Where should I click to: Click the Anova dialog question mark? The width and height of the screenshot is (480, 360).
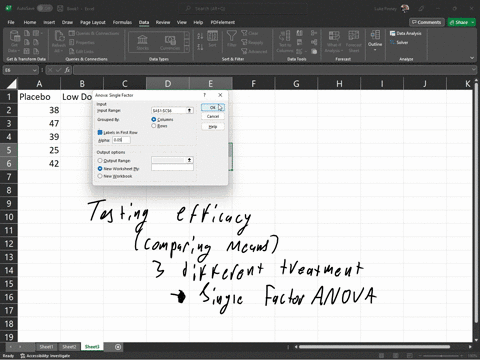205,95
